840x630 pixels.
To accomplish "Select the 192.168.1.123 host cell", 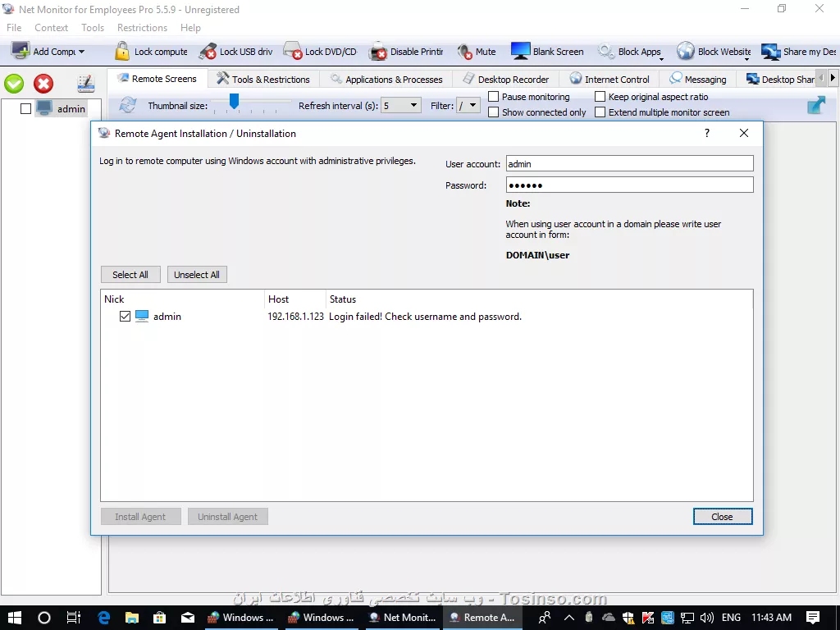I will click(295, 317).
